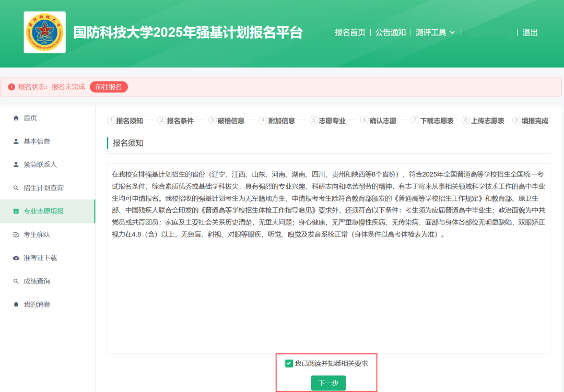Screen dimensions: 564x392
Task: Click the magnifier icon beside 成绩查询
Action: 16,281
